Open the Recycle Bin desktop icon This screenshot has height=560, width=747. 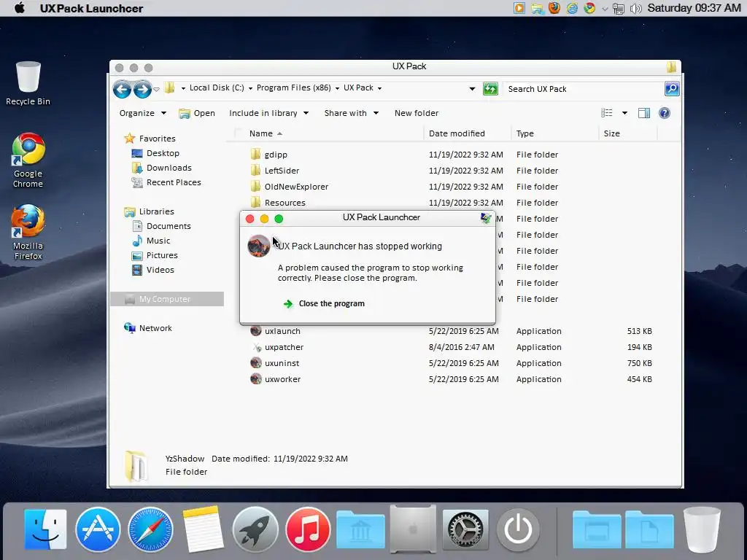(x=28, y=83)
